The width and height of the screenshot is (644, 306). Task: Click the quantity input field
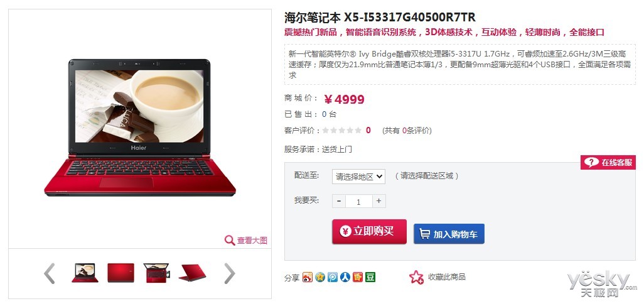[358, 201]
